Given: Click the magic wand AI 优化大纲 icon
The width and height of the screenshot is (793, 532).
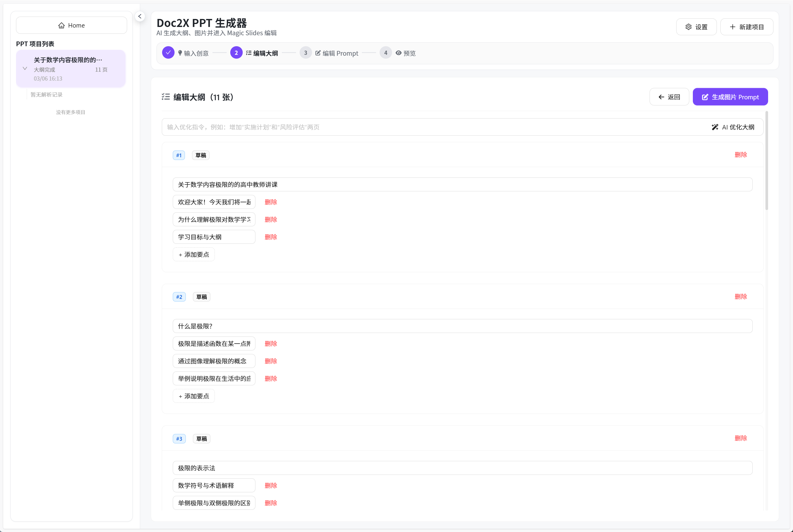Looking at the screenshot, I should click(714, 127).
